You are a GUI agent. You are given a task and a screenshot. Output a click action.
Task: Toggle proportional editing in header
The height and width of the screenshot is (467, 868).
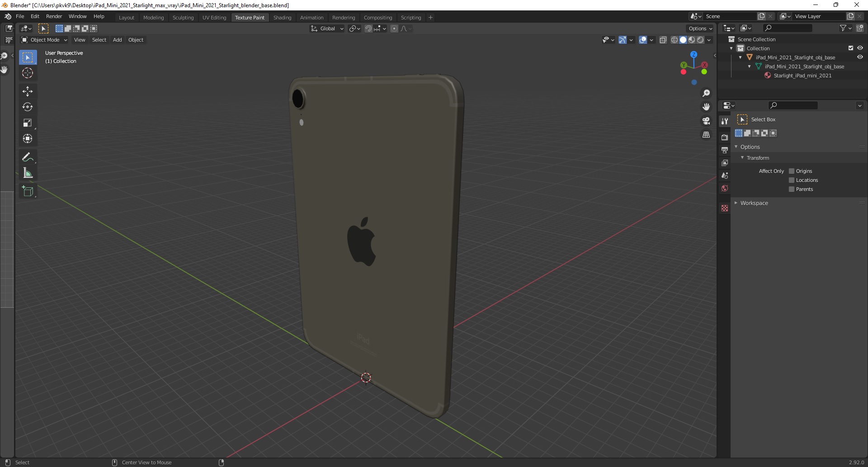tap(394, 29)
